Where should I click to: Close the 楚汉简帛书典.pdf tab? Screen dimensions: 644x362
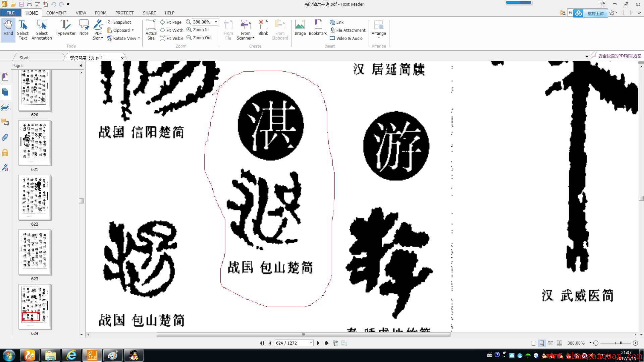[x=122, y=58]
